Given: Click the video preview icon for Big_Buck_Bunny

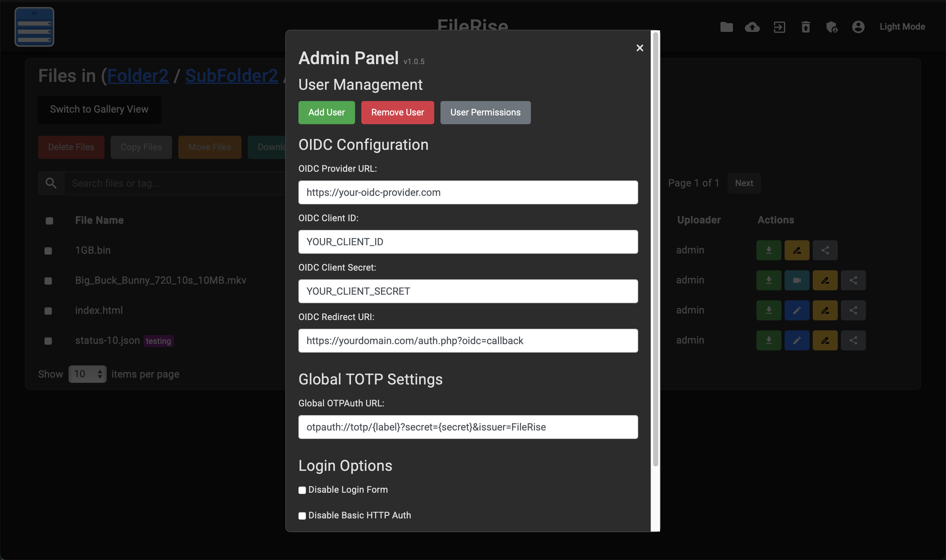Looking at the screenshot, I should pos(796,280).
